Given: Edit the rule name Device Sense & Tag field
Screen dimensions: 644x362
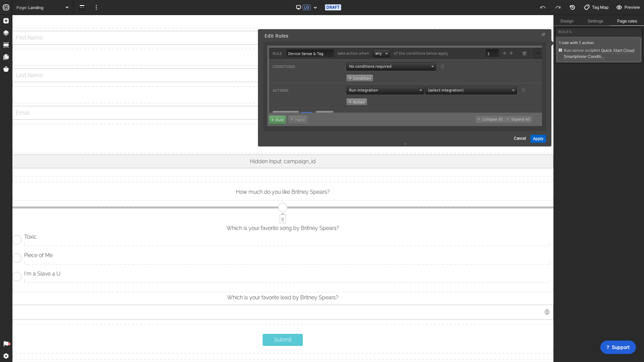Looking at the screenshot, I should click(x=310, y=54).
